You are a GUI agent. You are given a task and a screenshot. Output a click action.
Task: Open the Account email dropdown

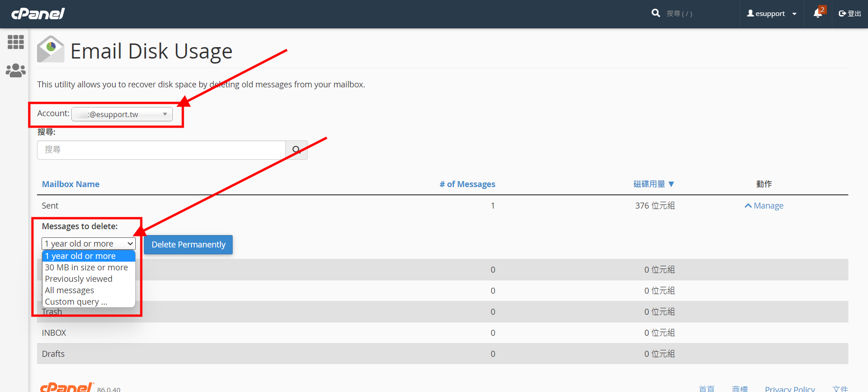click(122, 114)
